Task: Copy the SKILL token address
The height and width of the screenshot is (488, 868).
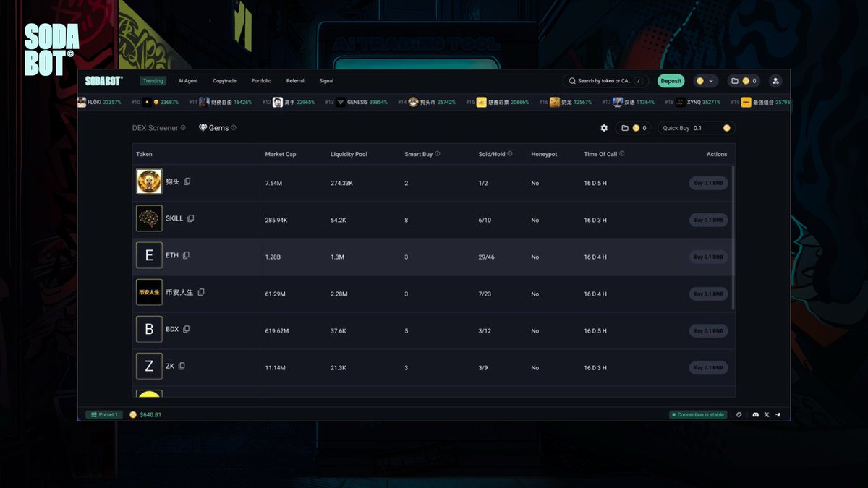Action: (x=191, y=218)
